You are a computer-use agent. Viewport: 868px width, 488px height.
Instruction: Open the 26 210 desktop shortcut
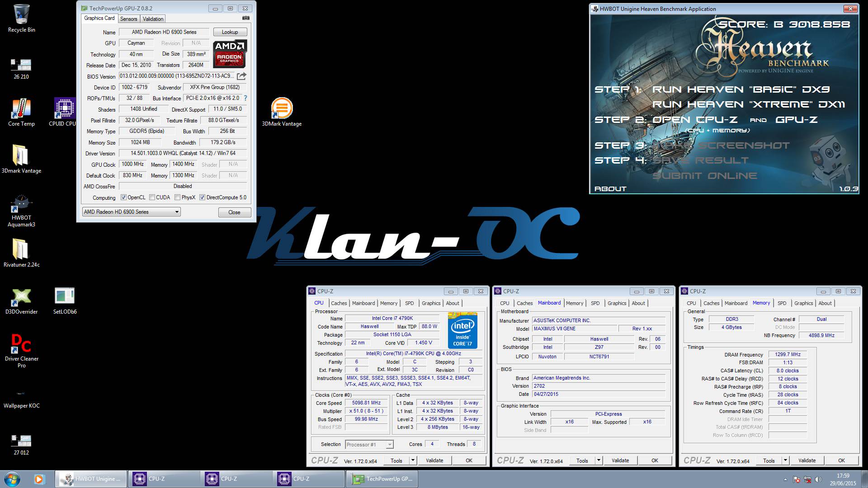point(21,69)
